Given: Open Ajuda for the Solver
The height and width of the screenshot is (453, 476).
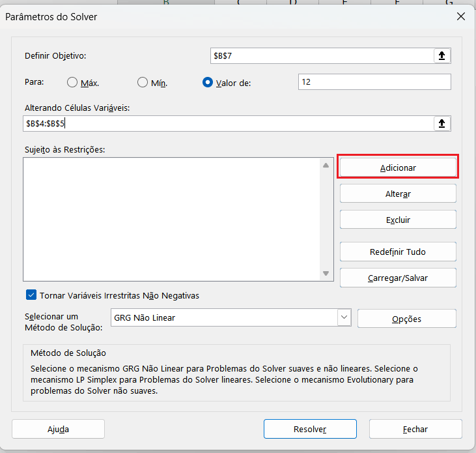Looking at the screenshot, I should coord(58,429).
